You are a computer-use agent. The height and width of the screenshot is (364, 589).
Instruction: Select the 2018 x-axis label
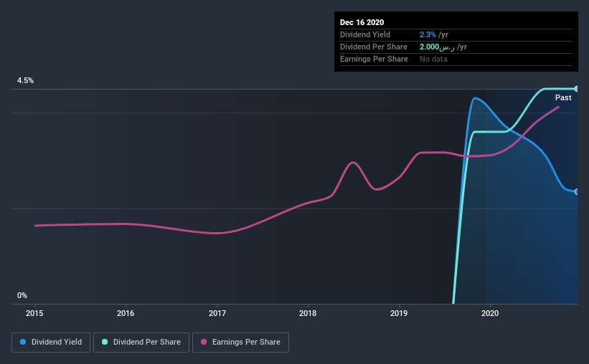tap(308, 313)
